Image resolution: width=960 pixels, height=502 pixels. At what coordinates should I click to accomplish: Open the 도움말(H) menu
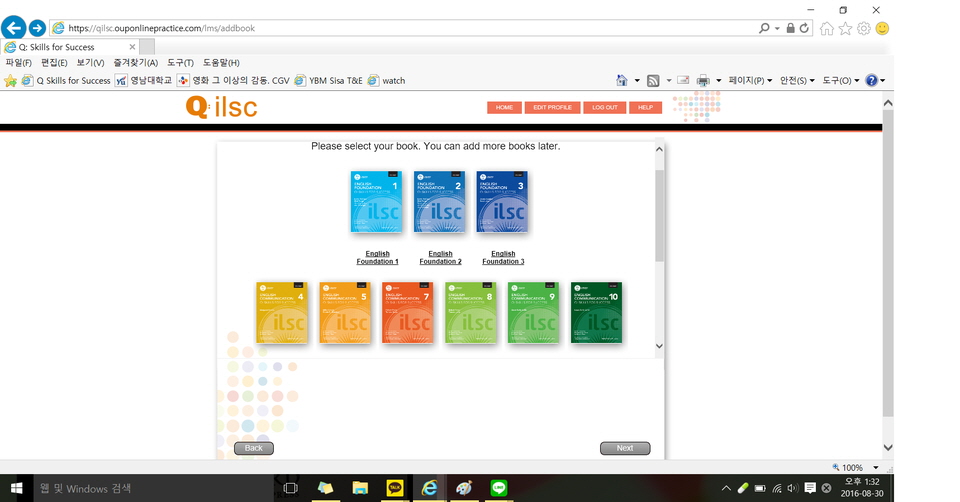coord(221,62)
